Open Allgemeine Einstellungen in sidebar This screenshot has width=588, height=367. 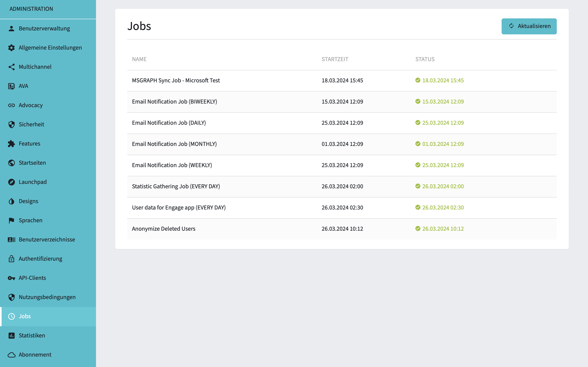click(x=48, y=48)
